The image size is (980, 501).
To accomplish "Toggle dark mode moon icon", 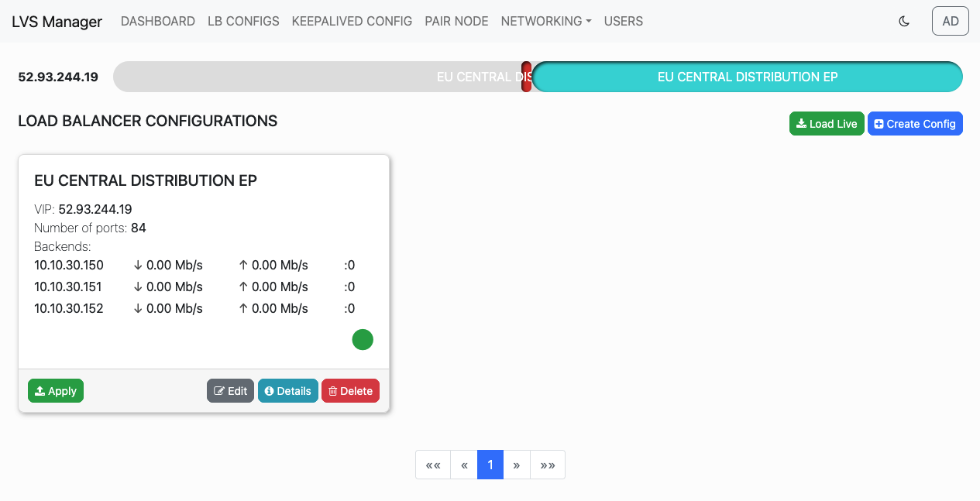I will 903,21.
